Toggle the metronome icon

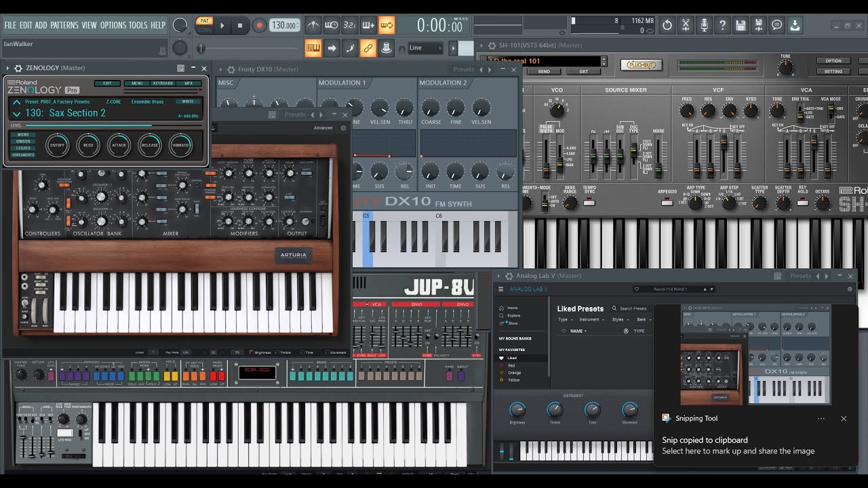click(x=313, y=26)
